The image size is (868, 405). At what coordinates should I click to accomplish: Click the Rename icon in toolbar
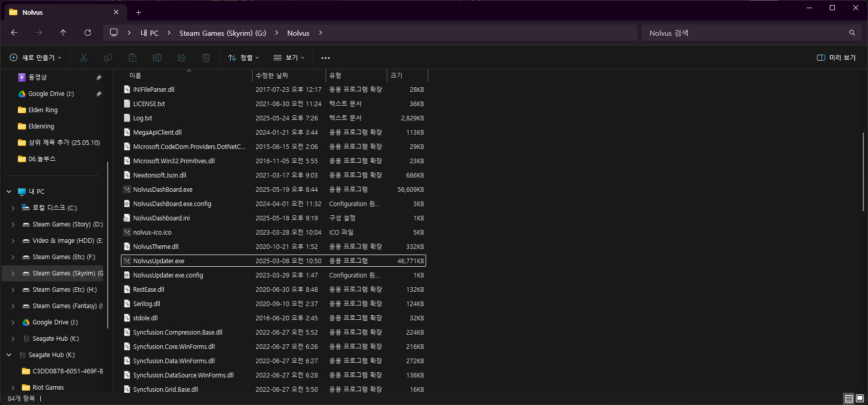pyautogui.click(x=157, y=58)
